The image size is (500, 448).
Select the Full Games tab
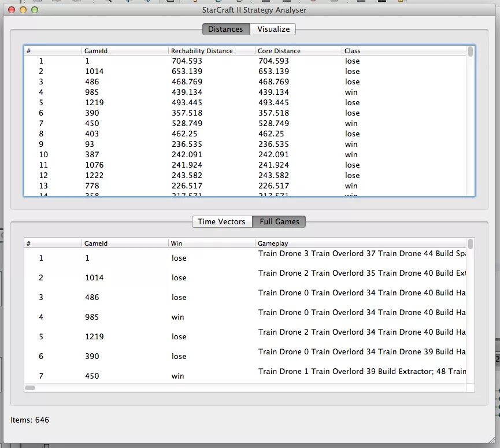pos(279,221)
